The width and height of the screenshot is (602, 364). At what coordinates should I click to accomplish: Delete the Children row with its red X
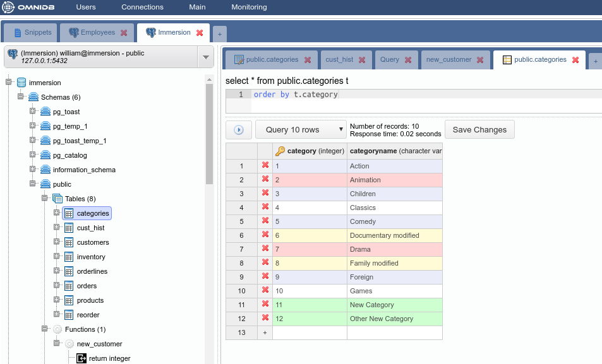[x=265, y=192]
